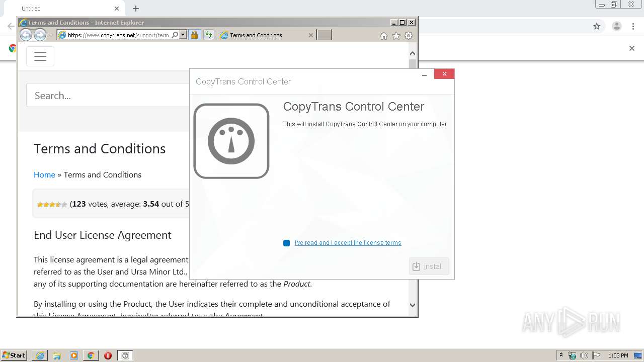Open a new Chrome tab
The image size is (644, 362).
click(136, 9)
